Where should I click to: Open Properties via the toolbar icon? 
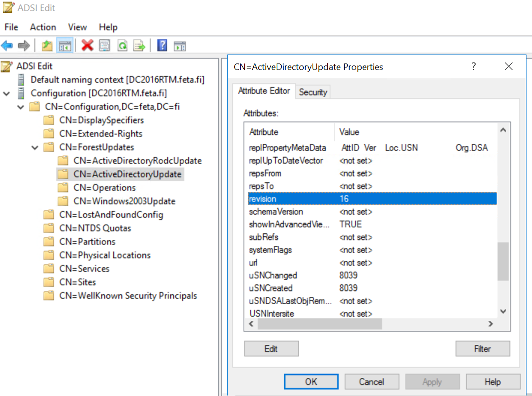click(x=104, y=46)
